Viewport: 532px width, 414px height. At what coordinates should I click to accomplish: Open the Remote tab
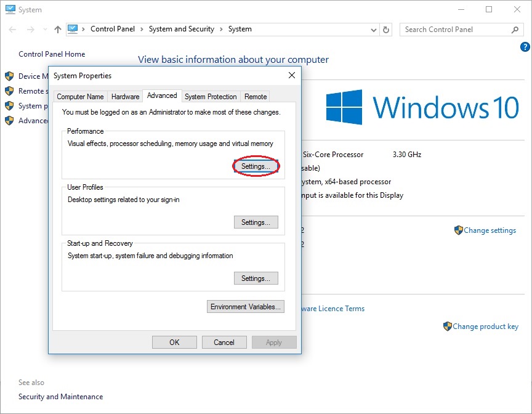pos(256,97)
